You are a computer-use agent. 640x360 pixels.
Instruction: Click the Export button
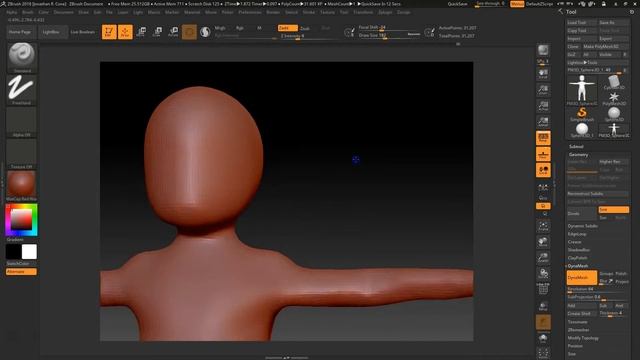[613, 39]
